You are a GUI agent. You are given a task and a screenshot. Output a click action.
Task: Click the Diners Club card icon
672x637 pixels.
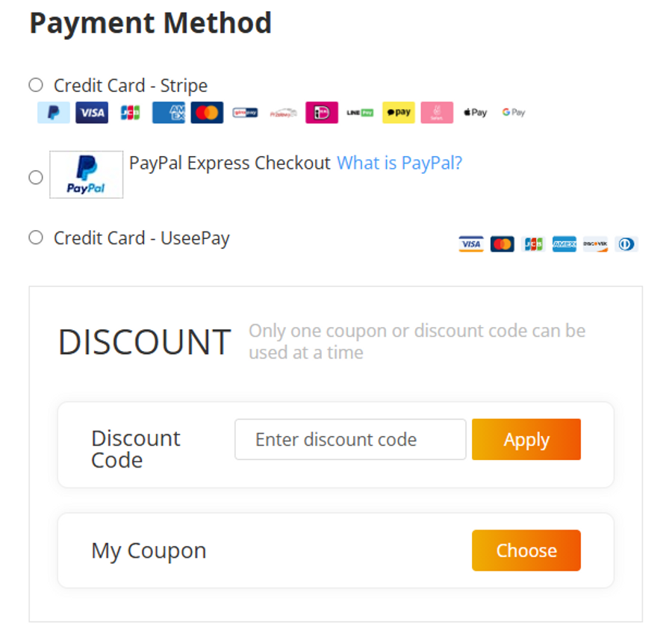tap(626, 244)
